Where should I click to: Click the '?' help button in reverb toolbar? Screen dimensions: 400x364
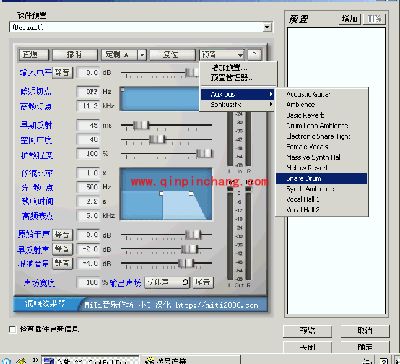(255, 55)
